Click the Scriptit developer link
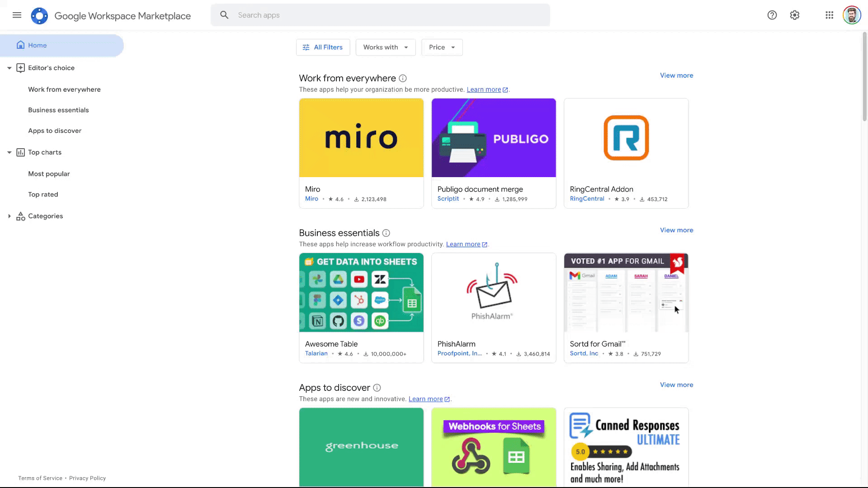The height and width of the screenshot is (488, 868). [x=448, y=199]
